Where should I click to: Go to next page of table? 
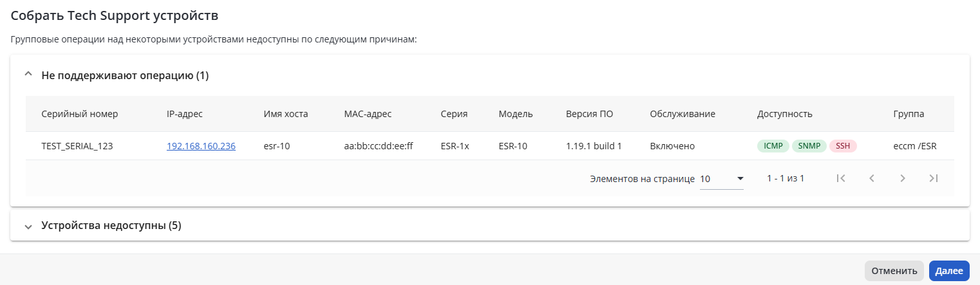903,178
